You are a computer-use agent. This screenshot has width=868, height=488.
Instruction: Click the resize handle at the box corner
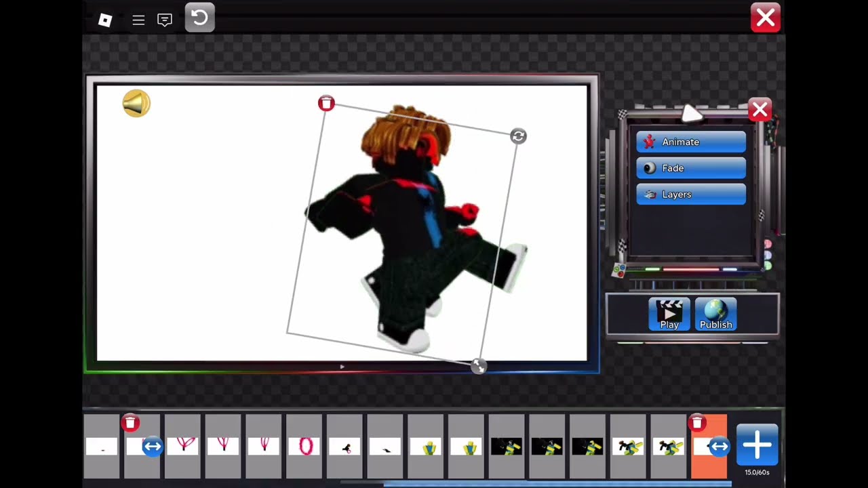[x=478, y=366]
